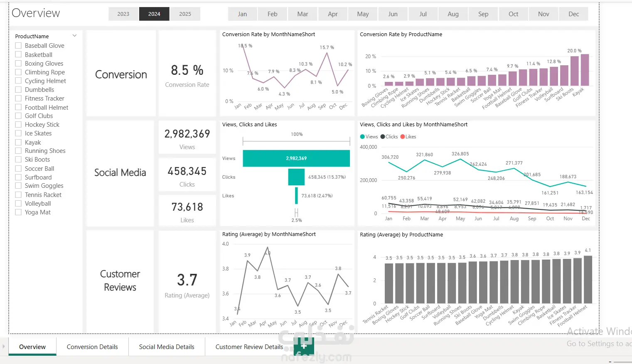Go to the Customer Review Details tab
Viewport: 632px width, 364px height.
[x=249, y=347]
